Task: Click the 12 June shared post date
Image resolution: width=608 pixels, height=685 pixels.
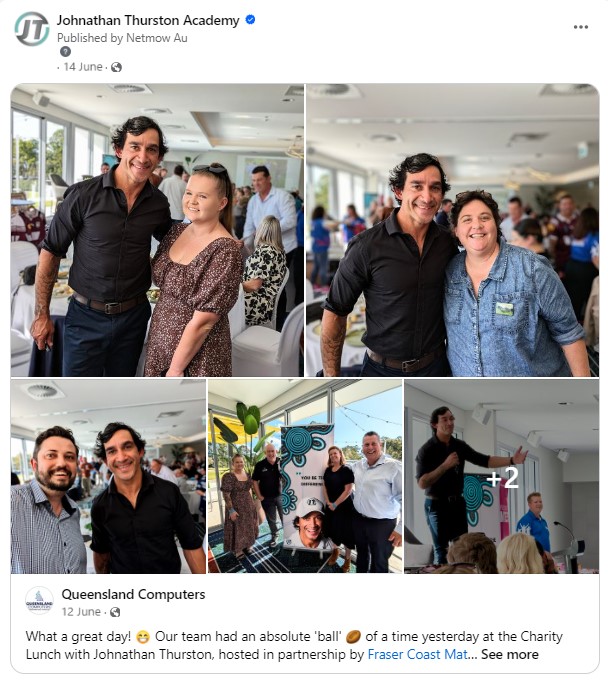Action: (81, 612)
